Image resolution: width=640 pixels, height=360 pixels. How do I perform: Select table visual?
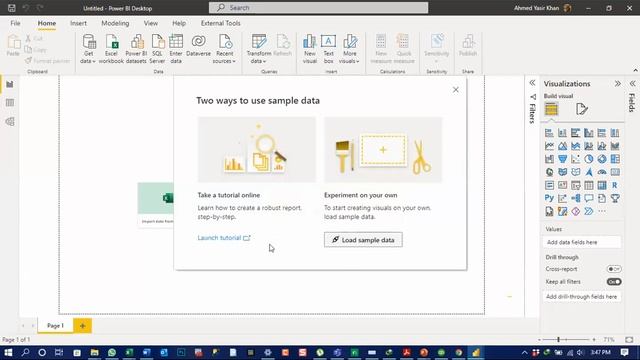(x=589, y=185)
